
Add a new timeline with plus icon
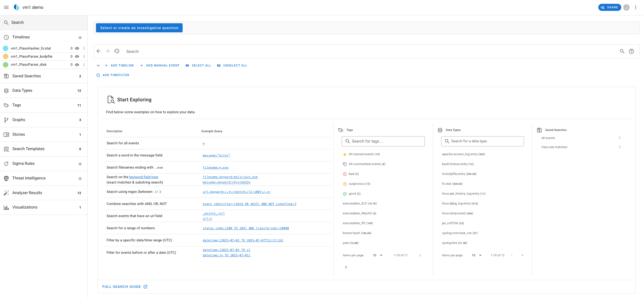pos(80,38)
